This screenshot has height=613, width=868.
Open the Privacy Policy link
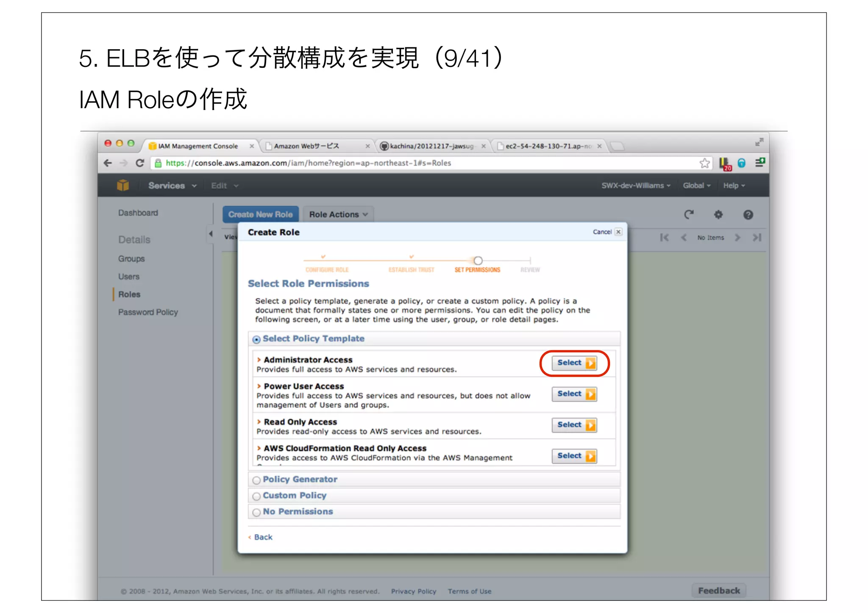(414, 591)
